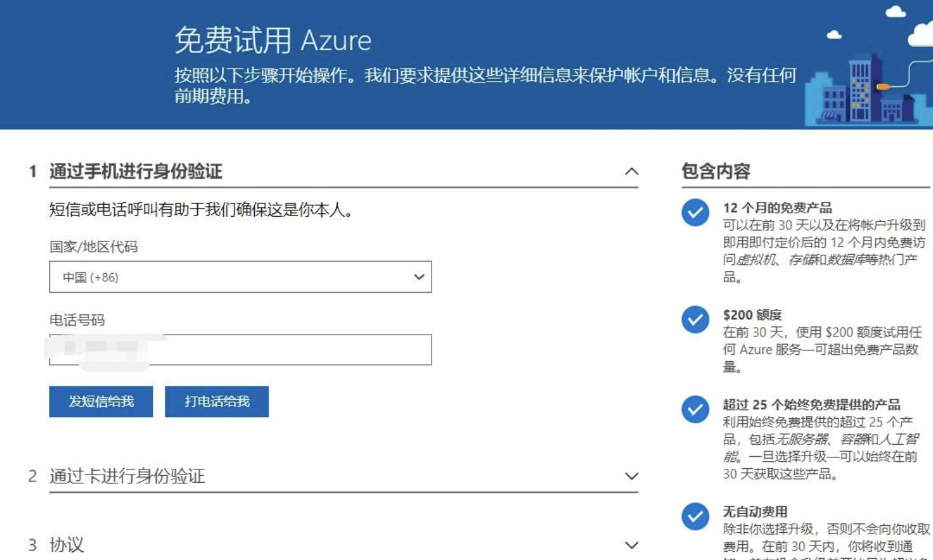Viewport: 933px width, 560px height.
Task: Click checkmark icon beside 超过 25 个始终免费提供的产品
Action: [695, 410]
